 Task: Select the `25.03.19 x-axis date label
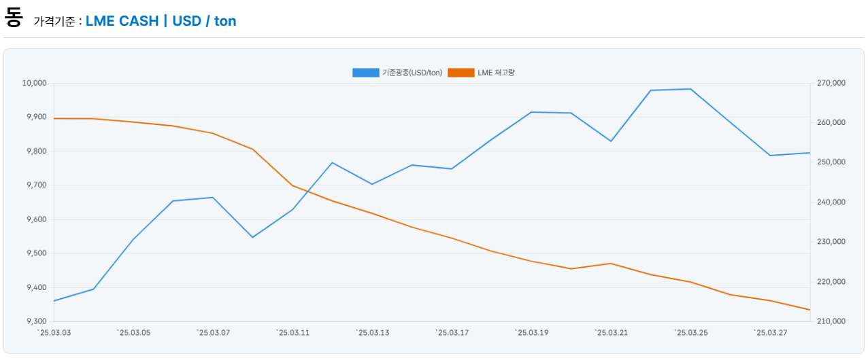pyautogui.click(x=531, y=332)
